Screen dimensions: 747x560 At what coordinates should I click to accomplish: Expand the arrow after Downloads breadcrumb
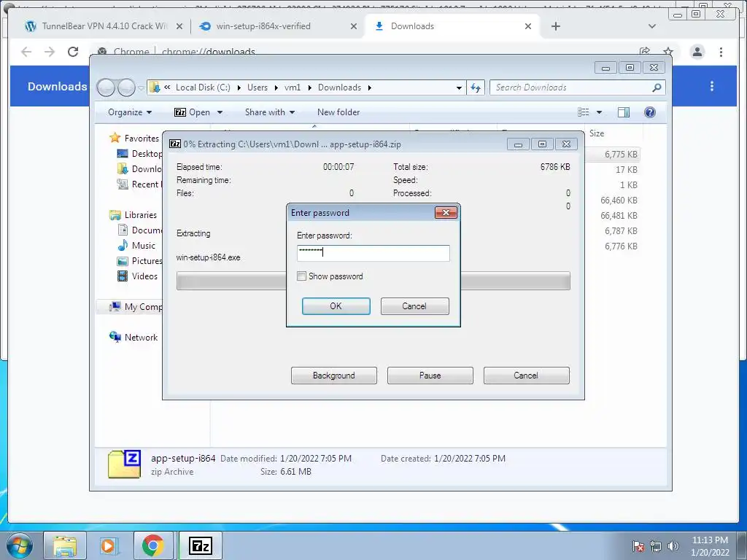point(370,87)
